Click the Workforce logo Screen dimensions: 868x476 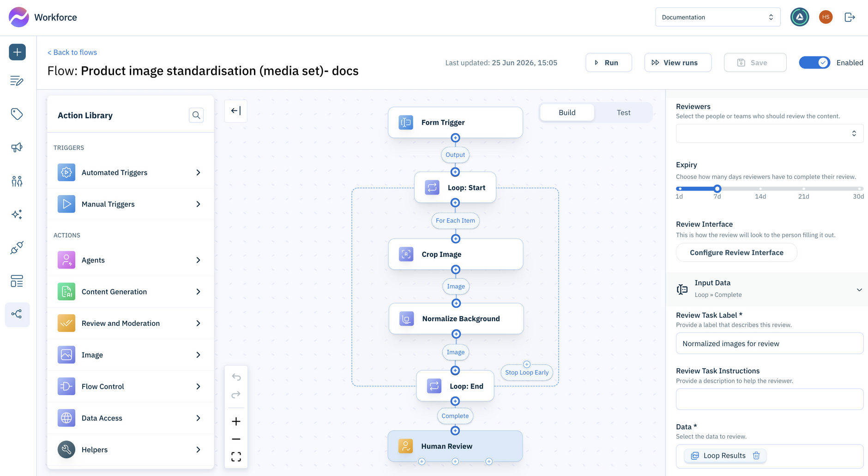43,17
